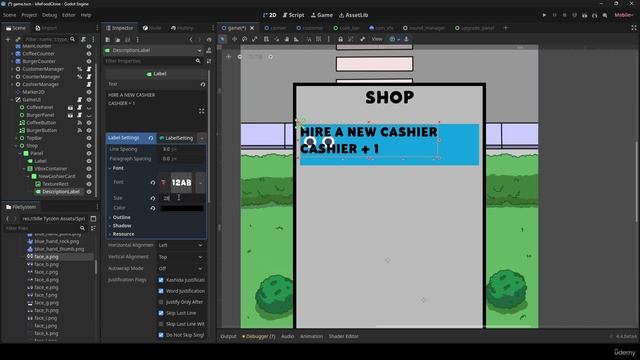This screenshot has width=640, height=360.
Task: Click the signal icon on BurgerButton
Action: [x=80, y=130]
